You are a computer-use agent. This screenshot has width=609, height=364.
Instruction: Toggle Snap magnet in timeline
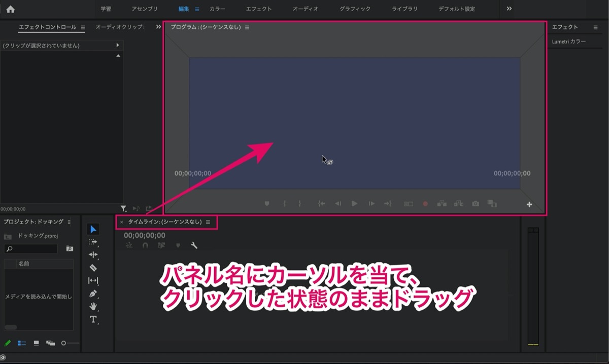click(145, 245)
